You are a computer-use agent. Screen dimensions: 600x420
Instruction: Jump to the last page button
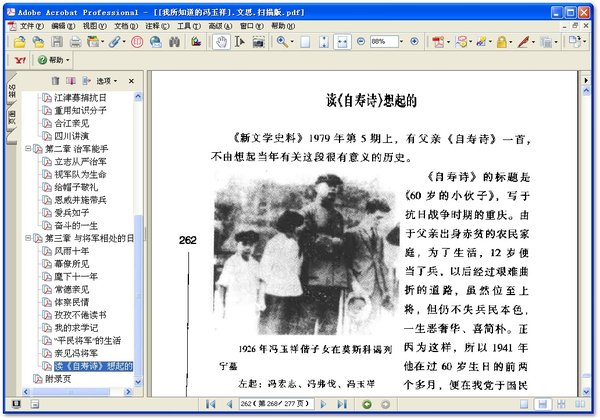(x=342, y=404)
